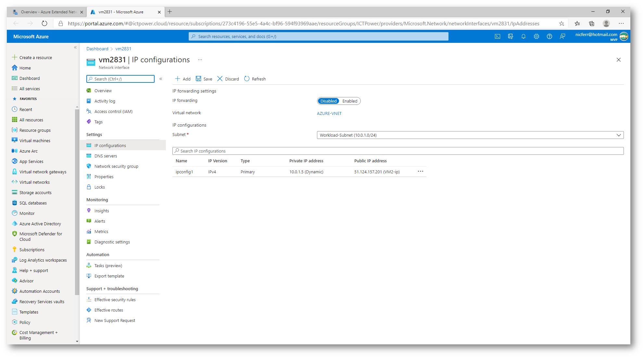Click Discard changes toolbar button
This screenshot has height=358, width=644.
228,79
